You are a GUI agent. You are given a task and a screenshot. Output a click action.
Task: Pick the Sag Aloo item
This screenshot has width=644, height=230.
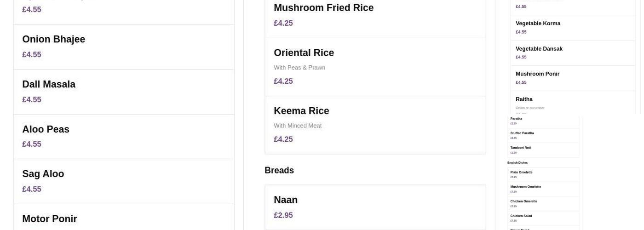(123, 181)
